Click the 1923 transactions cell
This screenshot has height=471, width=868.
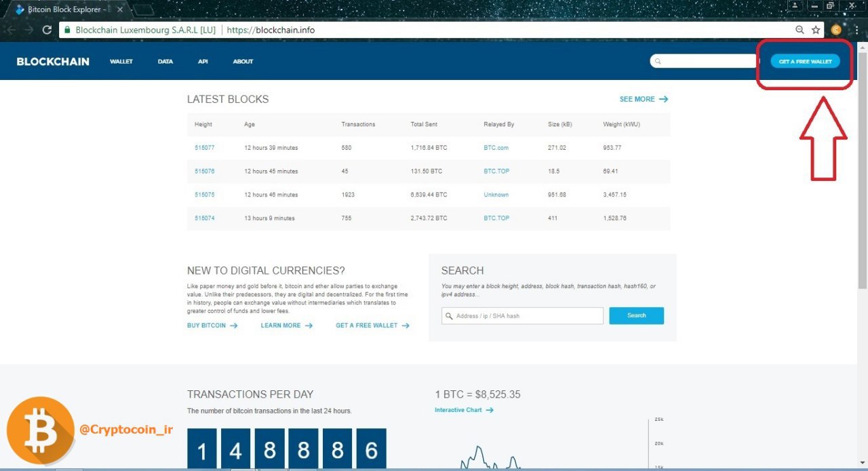click(349, 194)
